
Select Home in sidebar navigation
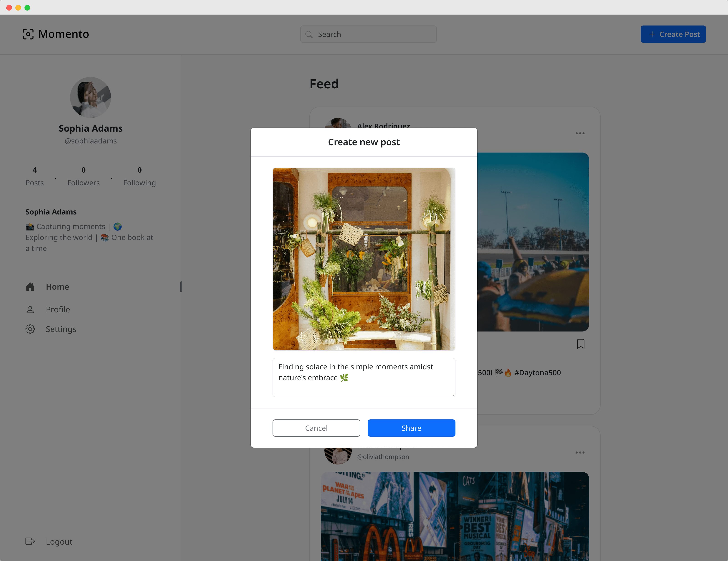(x=57, y=286)
